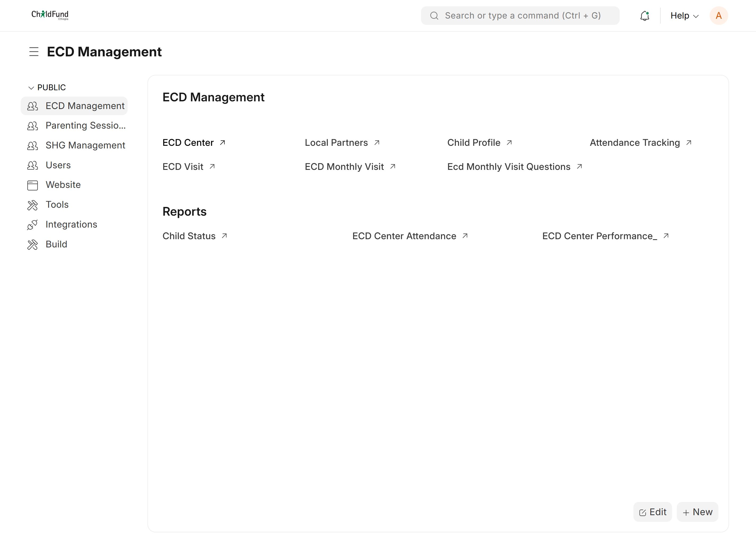Open Parenting Sessions workspace
756x553 pixels.
point(74,126)
